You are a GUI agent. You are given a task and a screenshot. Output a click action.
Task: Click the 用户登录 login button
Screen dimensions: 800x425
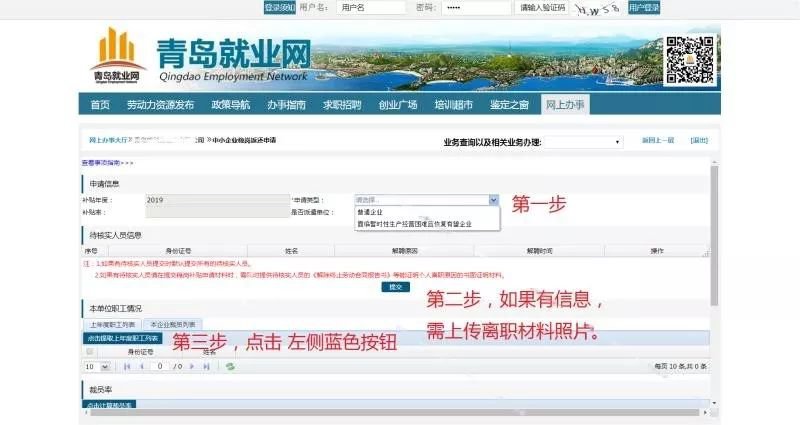(x=644, y=8)
